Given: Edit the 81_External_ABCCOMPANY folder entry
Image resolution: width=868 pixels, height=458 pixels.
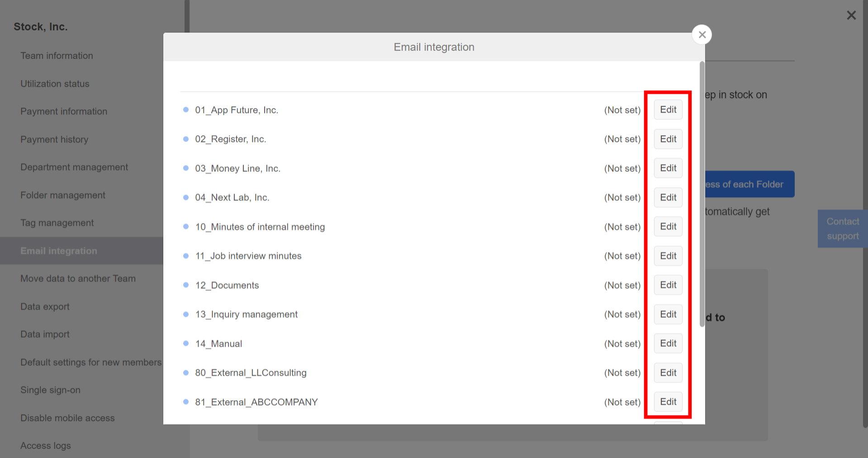Looking at the screenshot, I should click(x=668, y=401).
